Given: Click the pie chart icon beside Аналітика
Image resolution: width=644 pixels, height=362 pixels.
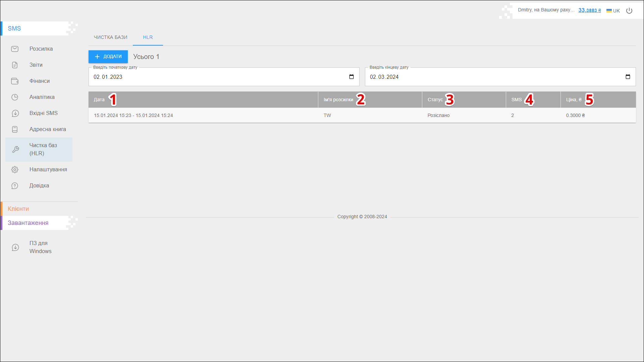Looking at the screenshot, I should tap(15, 97).
